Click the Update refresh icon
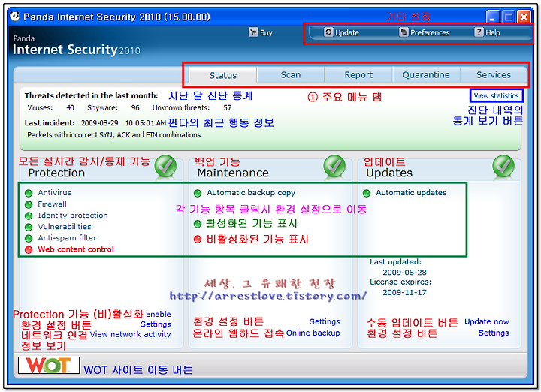Viewport: 541px width, 392px height. click(328, 32)
